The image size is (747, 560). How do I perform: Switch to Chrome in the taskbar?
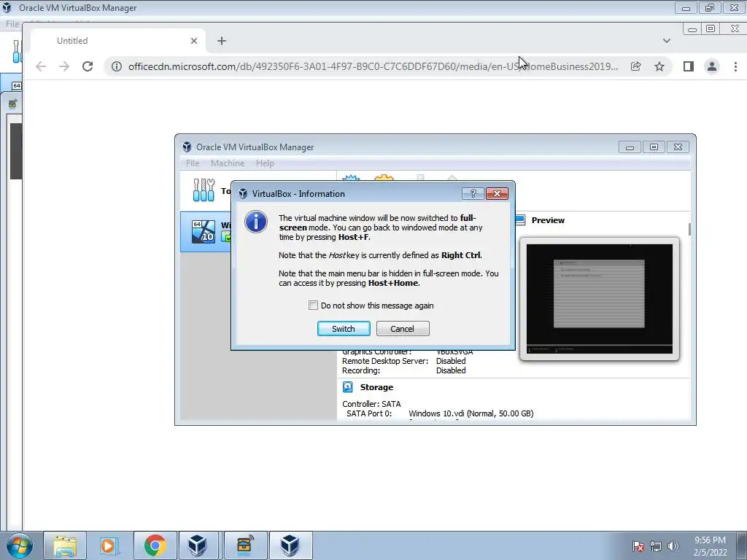155,545
